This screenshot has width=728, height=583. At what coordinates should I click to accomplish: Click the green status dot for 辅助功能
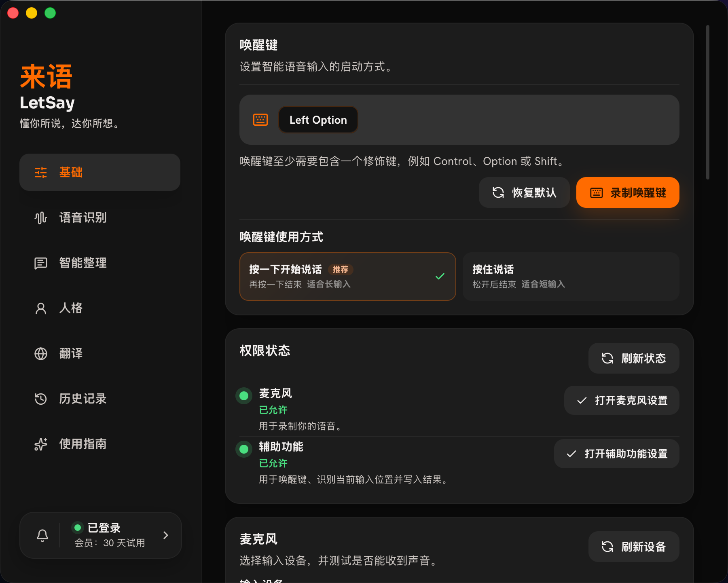pos(244,449)
